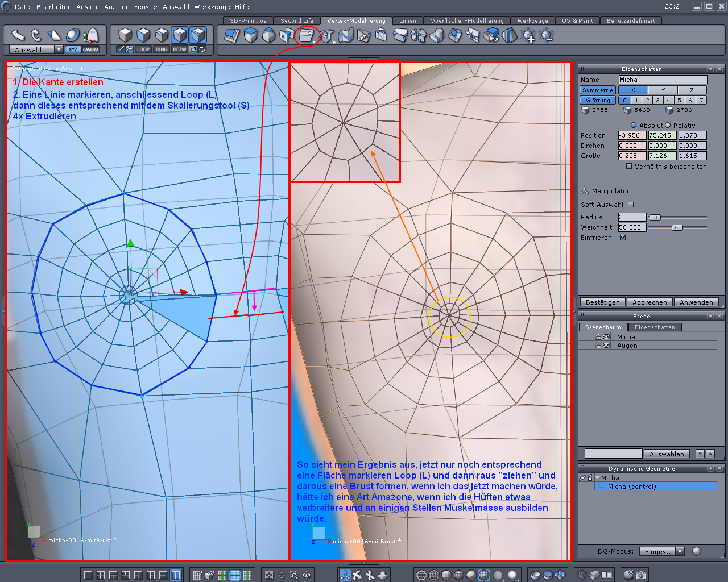
Task: Select the Absolut radio button
Action: coord(634,126)
